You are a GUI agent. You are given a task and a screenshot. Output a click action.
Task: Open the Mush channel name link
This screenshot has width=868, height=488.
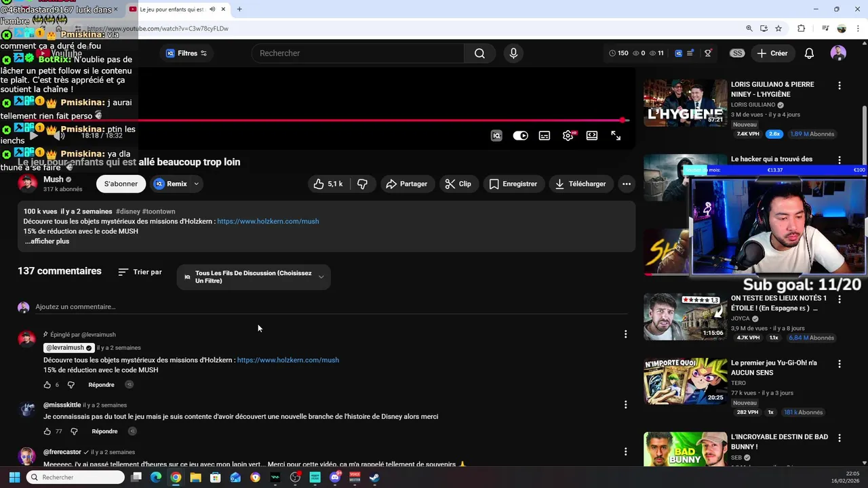click(x=53, y=180)
